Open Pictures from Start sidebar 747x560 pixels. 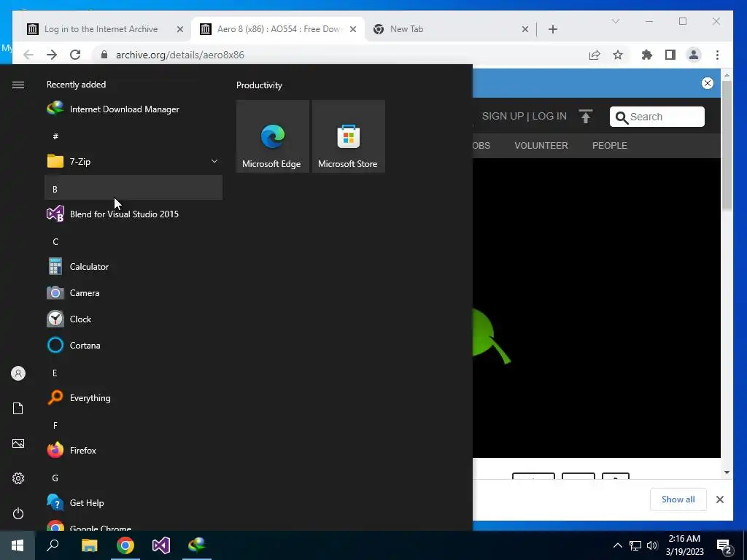[18, 443]
